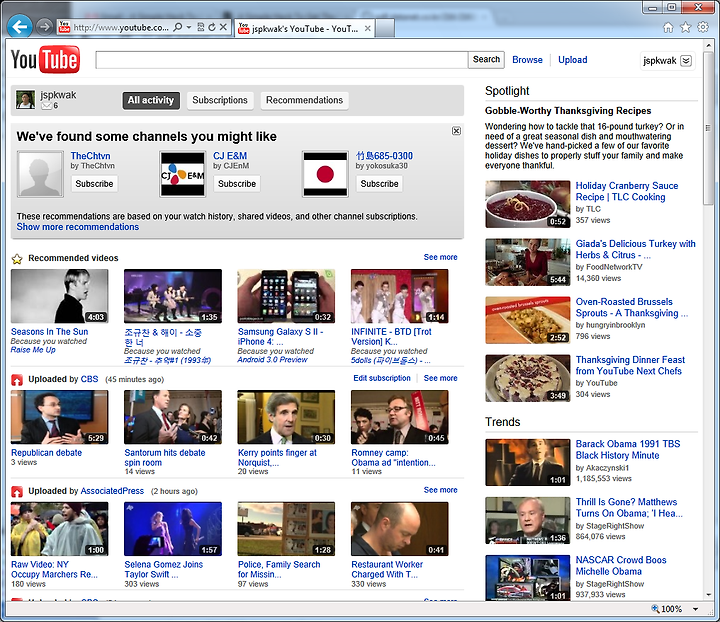Image resolution: width=720 pixels, height=622 pixels.
Task: Open inbox envelope icon showing 6
Action: [x=47, y=106]
